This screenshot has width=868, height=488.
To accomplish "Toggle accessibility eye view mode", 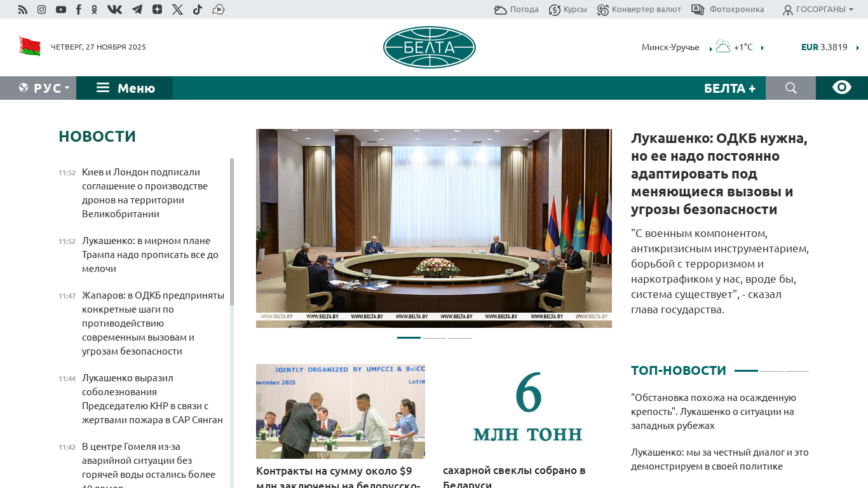I will tap(842, 88).
